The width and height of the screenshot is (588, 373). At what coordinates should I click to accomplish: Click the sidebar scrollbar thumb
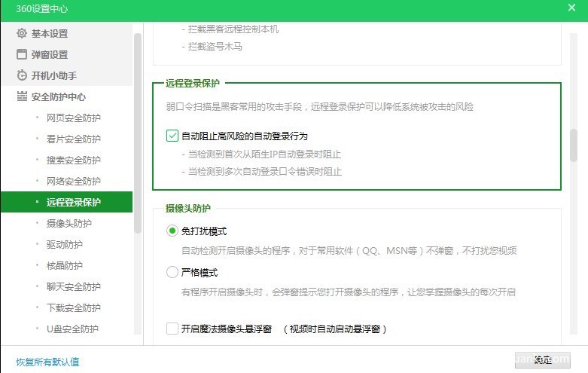tap(138, 133)
